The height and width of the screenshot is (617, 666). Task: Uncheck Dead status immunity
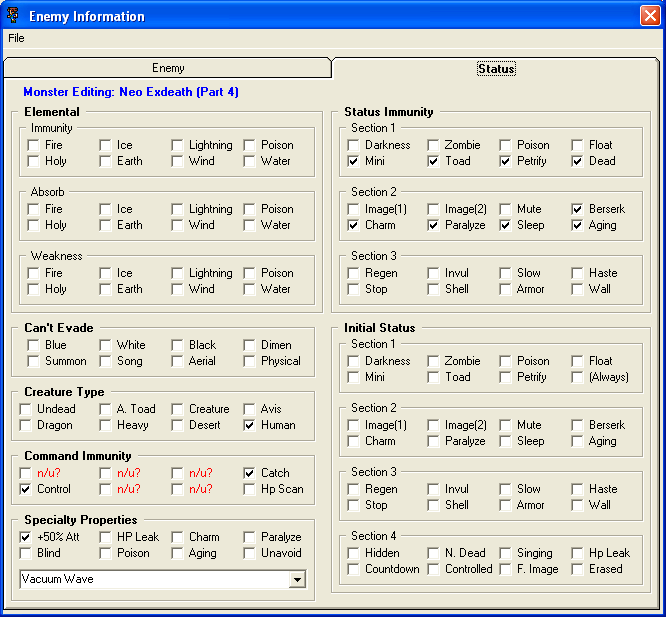(577, 161)
